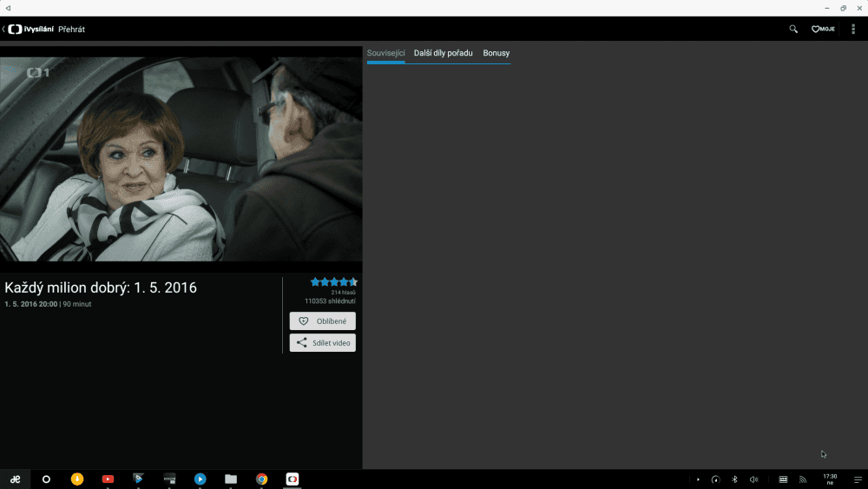Image resolution: width=868 pixels, height=489 pixels.
Task: Open YouTube from the taskbar
Action: click(x=108, y=479)
